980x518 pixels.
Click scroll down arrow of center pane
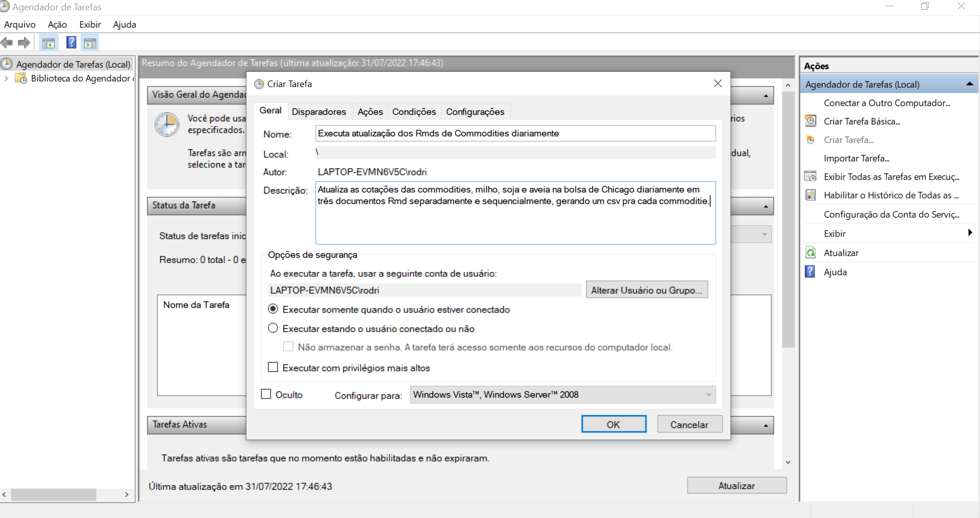coord(788,462)
